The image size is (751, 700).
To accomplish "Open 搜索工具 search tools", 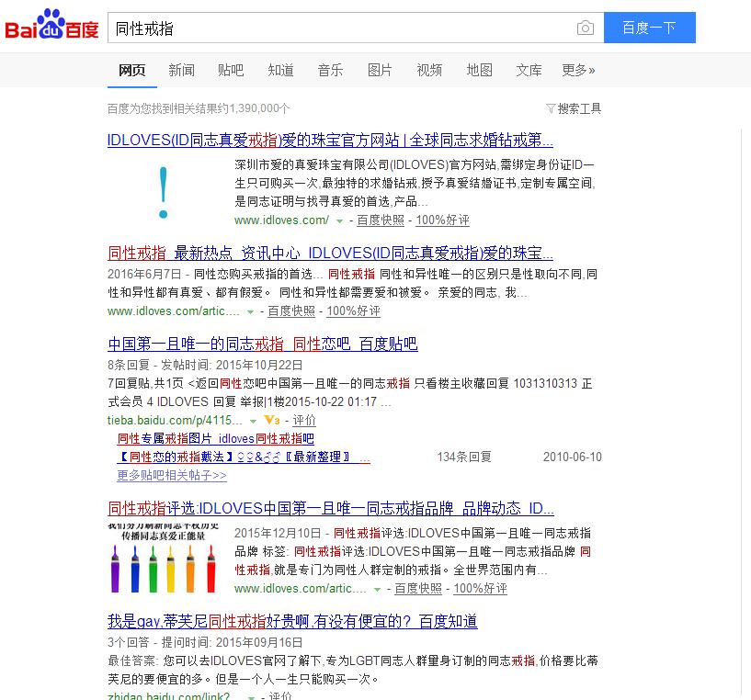I will point(579,108).
